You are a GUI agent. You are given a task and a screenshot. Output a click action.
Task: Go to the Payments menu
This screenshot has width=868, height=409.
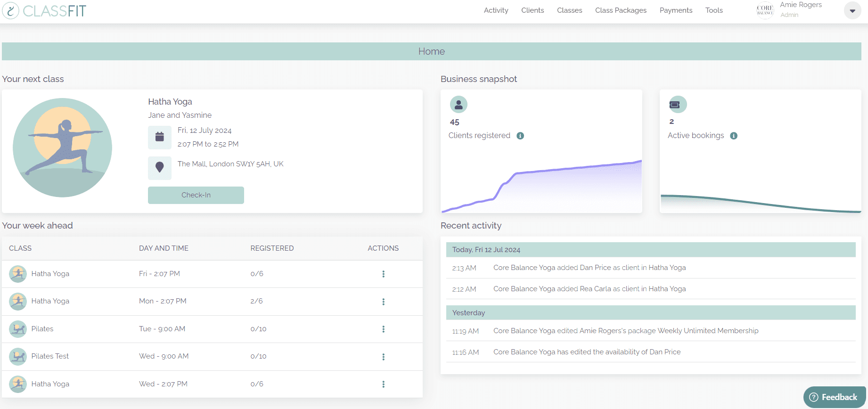[x=676, y=10]
